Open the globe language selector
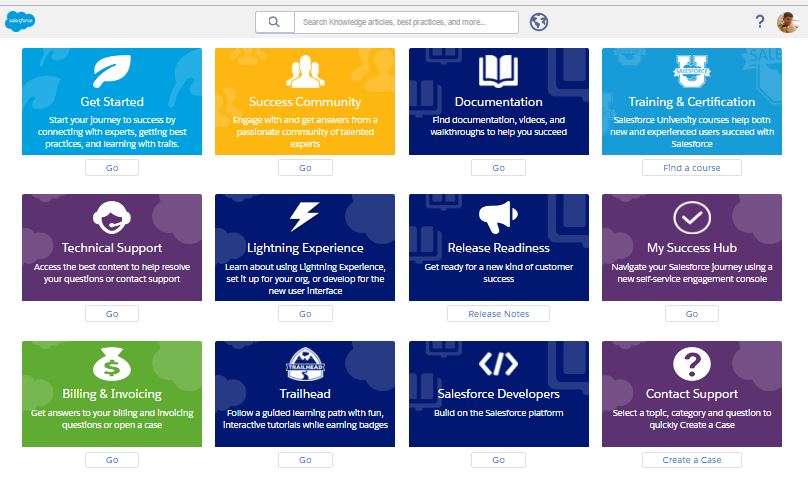The height and width of the screenshot is (480, 808). [538, 22]
